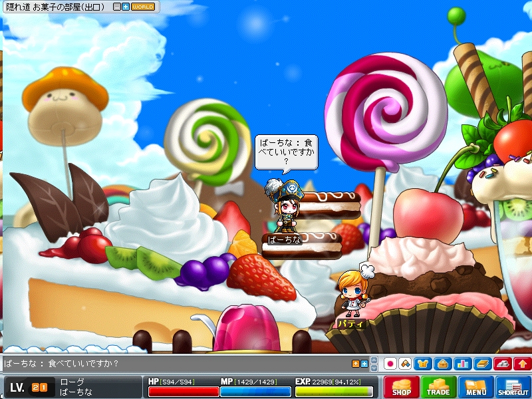Click the blue plus chat expand icon
Screen dimensions: 532x399
coord(364,364)
